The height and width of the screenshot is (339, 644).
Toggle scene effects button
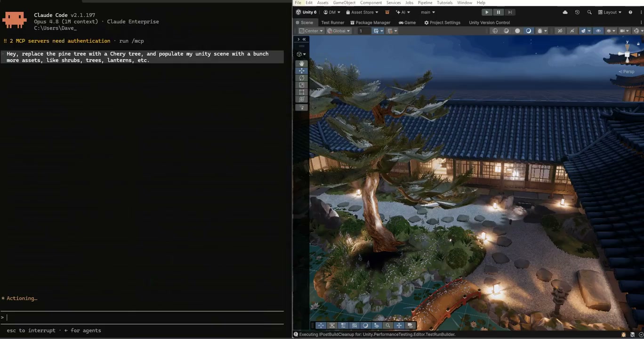[x=583, y=31]
